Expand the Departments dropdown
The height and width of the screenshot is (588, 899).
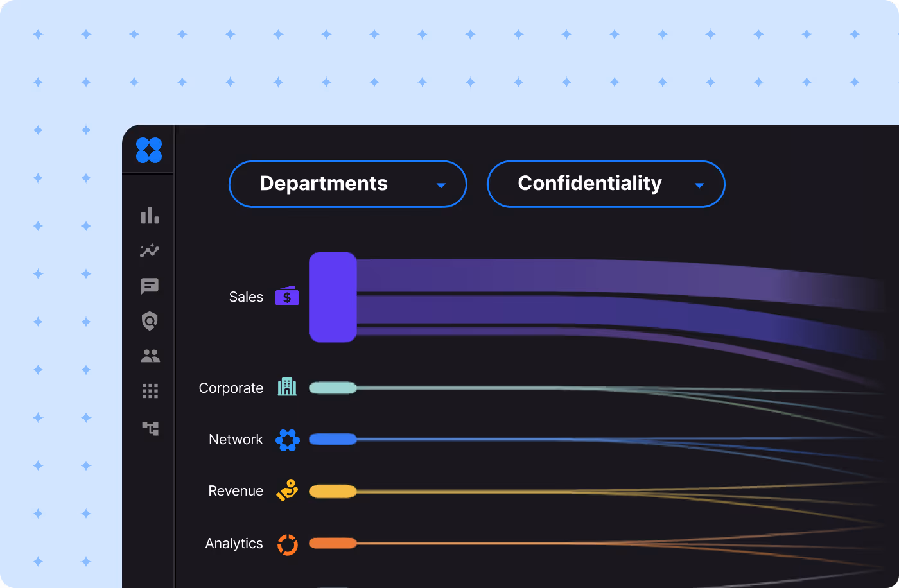tap(347, 184)
